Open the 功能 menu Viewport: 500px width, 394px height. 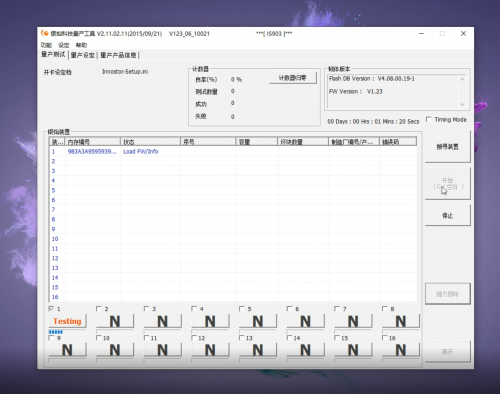click(x=46, y=45)
